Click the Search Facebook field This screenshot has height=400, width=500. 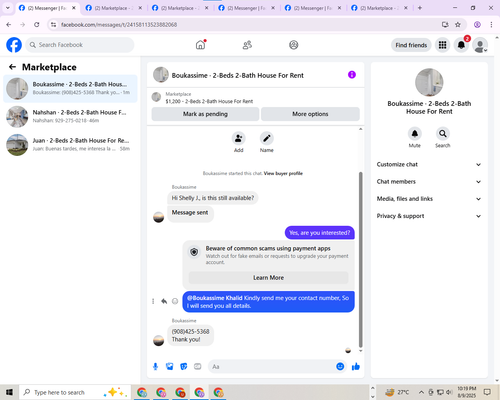pos(80,45)
